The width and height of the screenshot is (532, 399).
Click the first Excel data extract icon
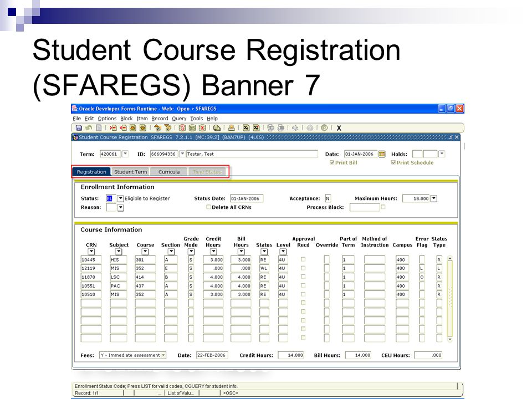tap(246, 128)
